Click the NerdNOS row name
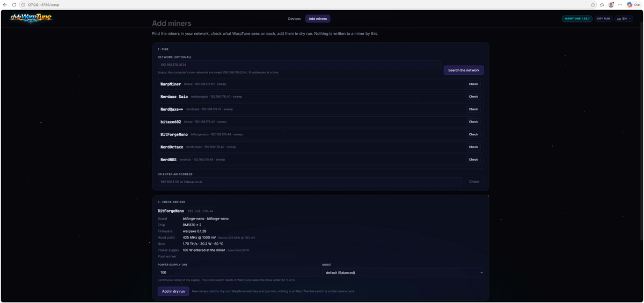Image resolution: width=644 pixels, height=303 pixels. click(x=169, y=160)
